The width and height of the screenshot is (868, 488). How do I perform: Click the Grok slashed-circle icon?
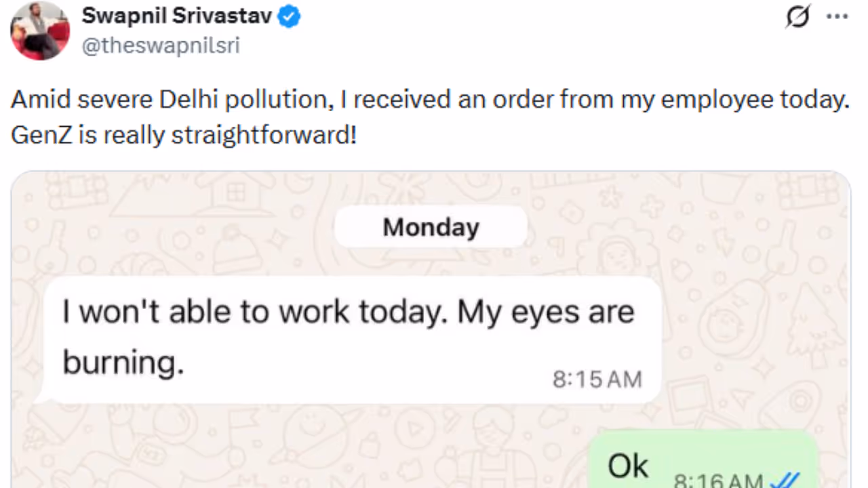797,18
